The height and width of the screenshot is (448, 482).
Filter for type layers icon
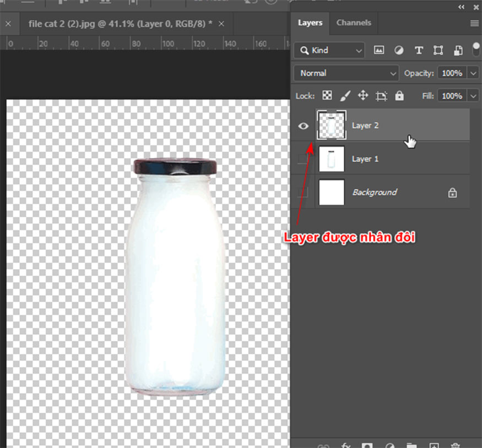pos(419,50)
